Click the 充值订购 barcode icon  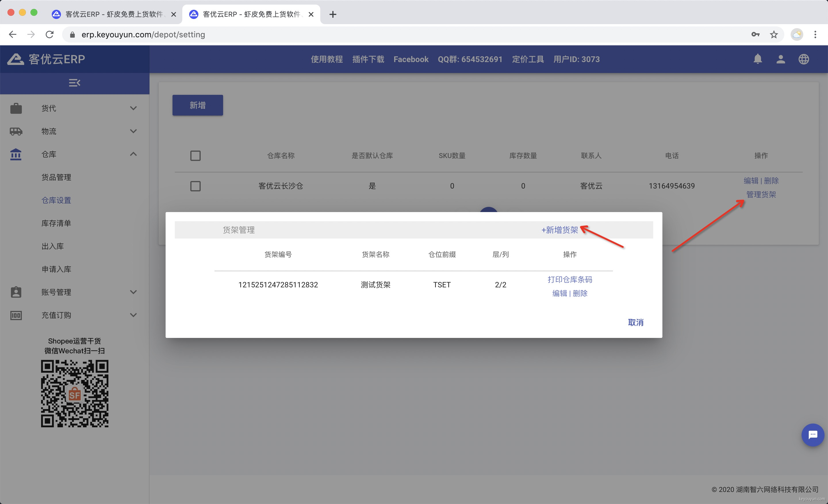tap(16, 315)
